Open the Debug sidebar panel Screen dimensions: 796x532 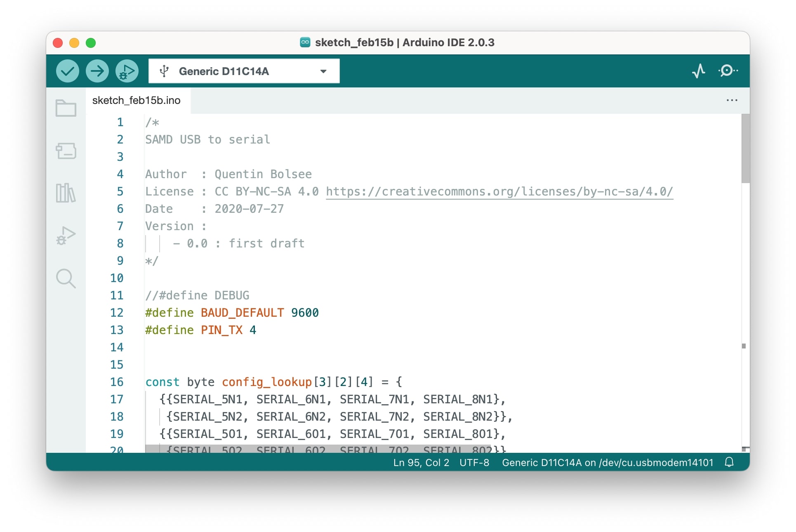click(66, 236)
